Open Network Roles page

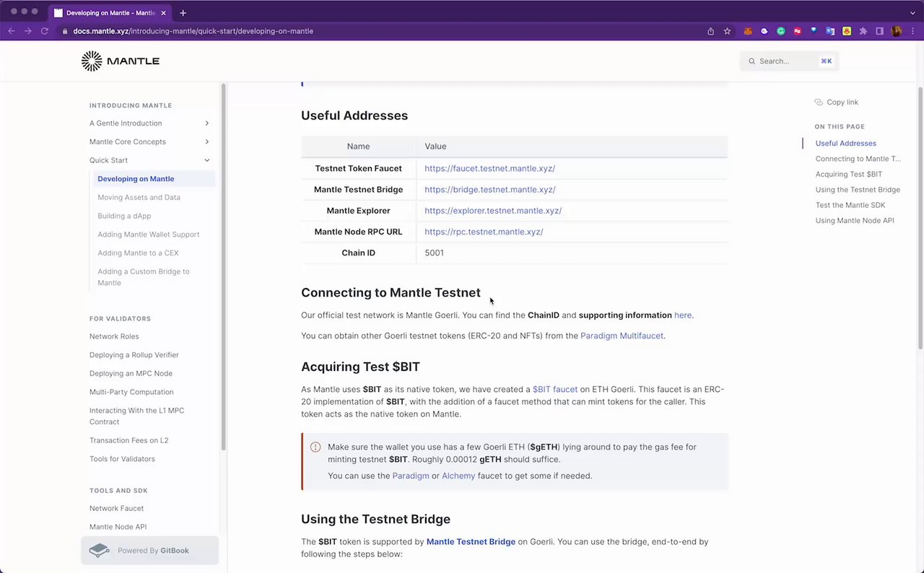point(114,336)
